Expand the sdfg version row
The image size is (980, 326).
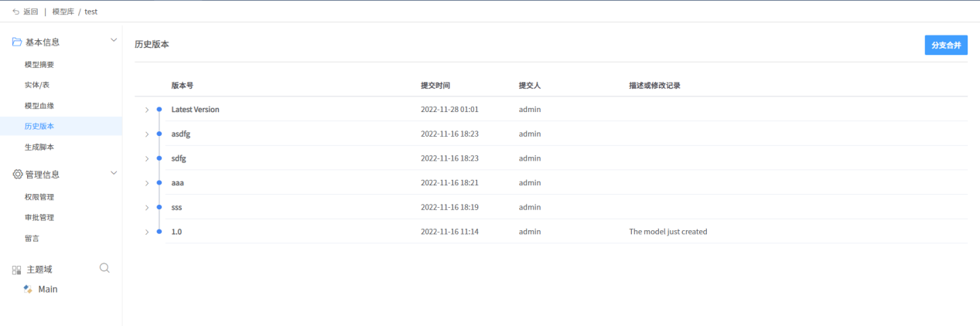[147, 158]
